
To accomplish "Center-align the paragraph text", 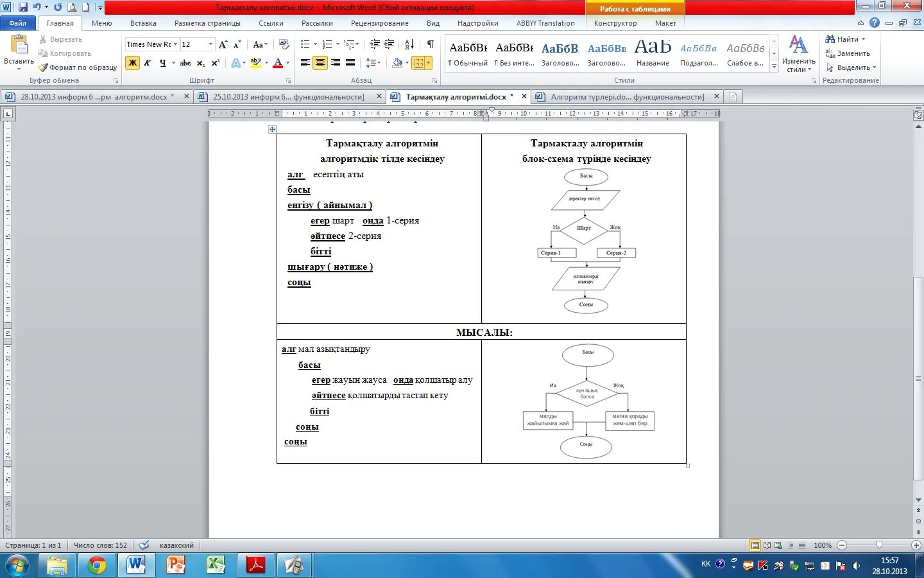I will tap(320, 63).
